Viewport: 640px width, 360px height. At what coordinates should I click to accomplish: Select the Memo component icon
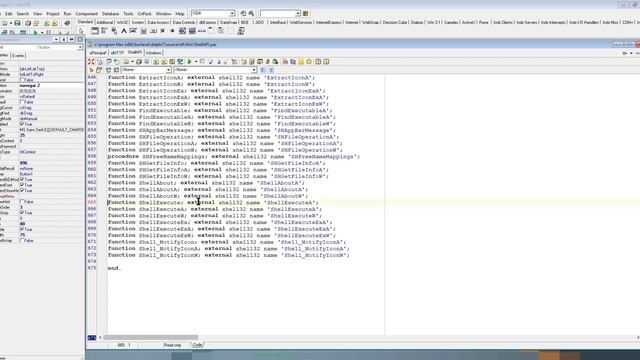pos(143,31)
